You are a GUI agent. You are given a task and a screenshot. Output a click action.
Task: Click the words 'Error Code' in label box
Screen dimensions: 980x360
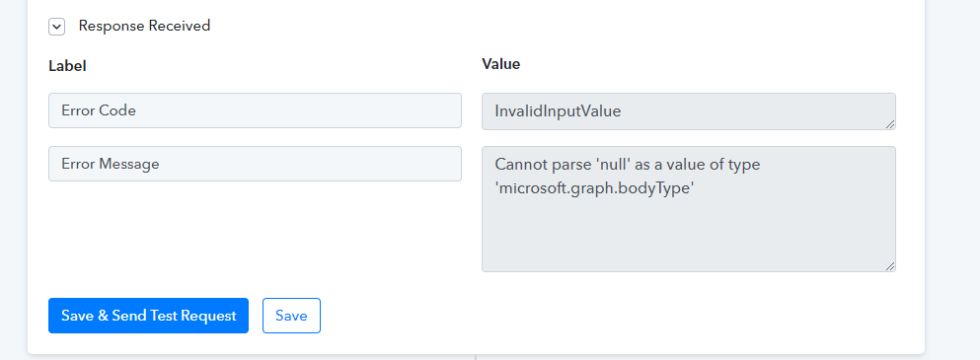(99, 110)
